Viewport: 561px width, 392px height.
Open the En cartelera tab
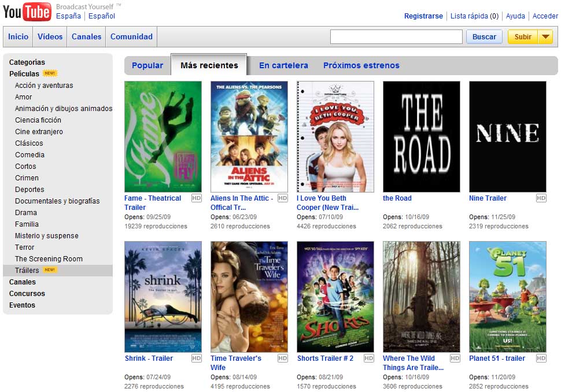284,65
